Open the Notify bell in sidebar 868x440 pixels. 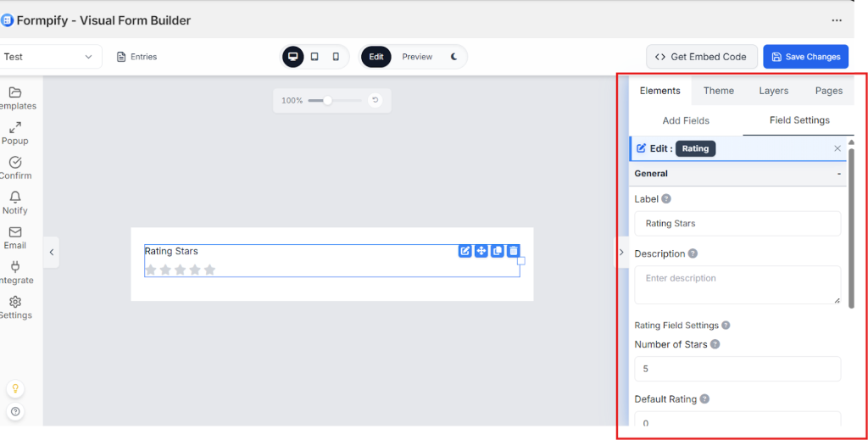pos(15,203)
